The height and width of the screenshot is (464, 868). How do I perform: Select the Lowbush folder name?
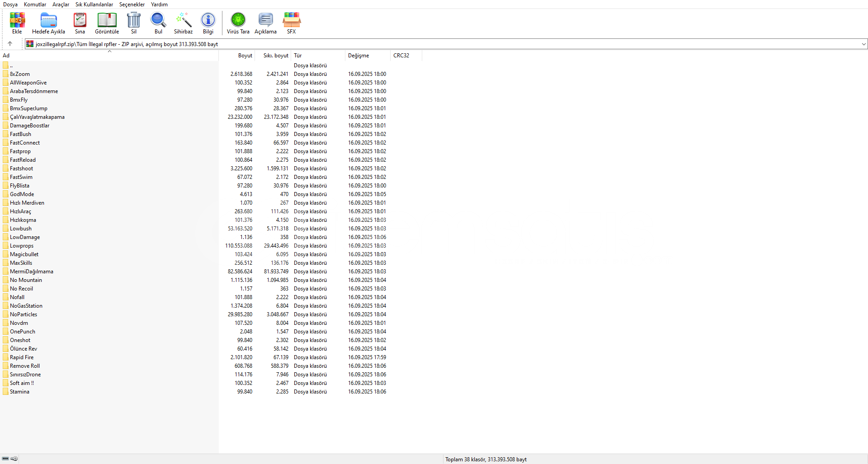click(x=21, y=229)
